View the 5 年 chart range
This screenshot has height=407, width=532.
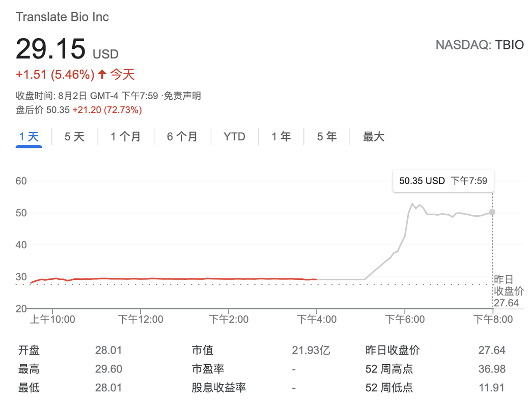[x=327, y=137]
